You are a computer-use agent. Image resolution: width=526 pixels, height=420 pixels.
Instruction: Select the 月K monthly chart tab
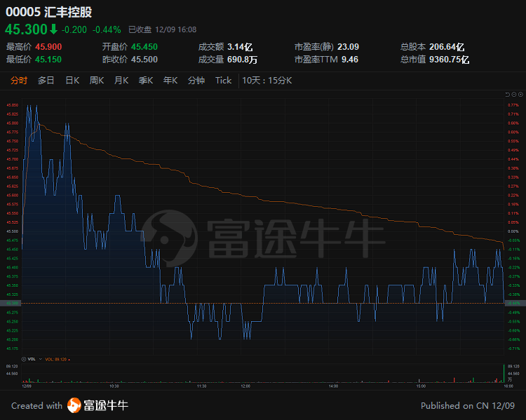[121, 80]
